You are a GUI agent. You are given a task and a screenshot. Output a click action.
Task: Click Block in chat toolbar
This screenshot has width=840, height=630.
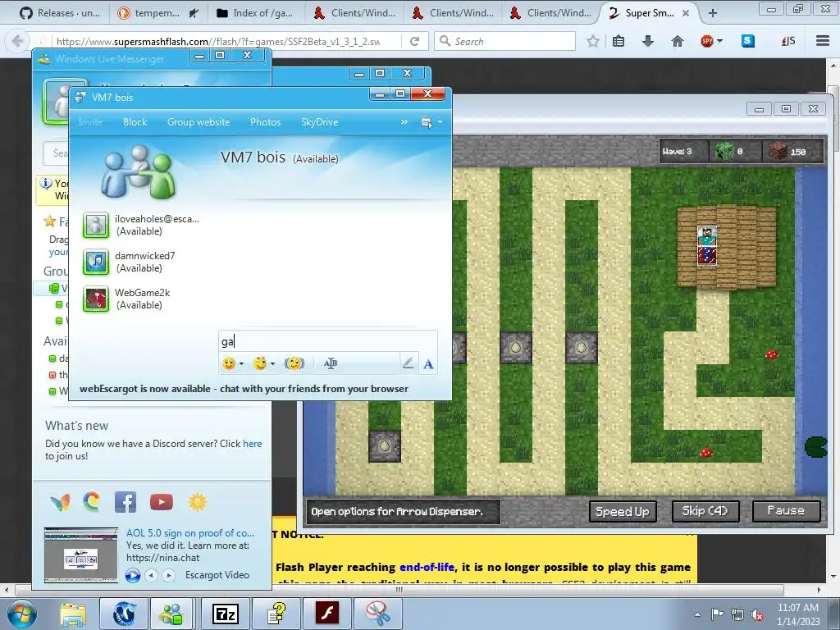point(135,122)
